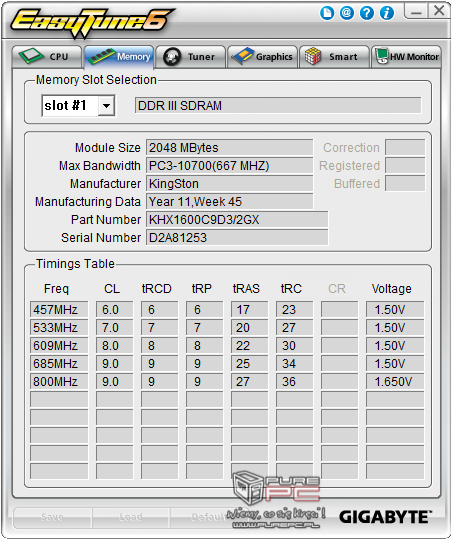This screenshot has width=452, height=540.
Task: Click the tRCD column header
Action: point(156,289)
